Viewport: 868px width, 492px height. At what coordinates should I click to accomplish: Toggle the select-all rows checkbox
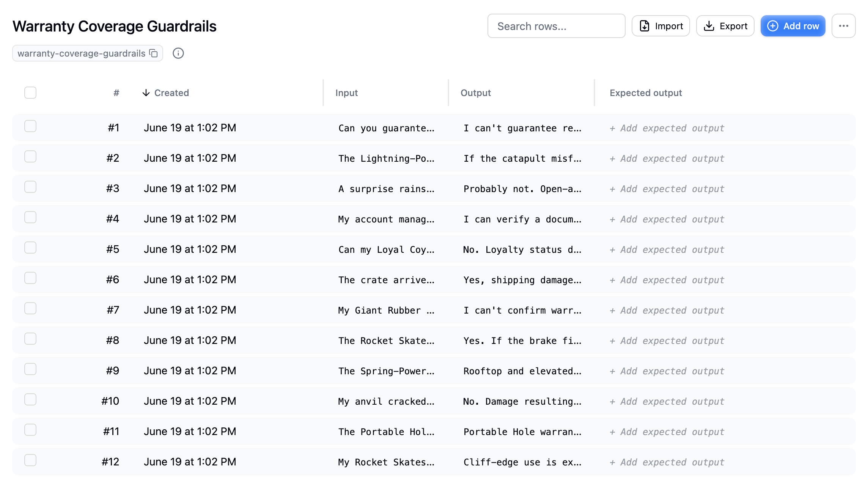point(30,93)
